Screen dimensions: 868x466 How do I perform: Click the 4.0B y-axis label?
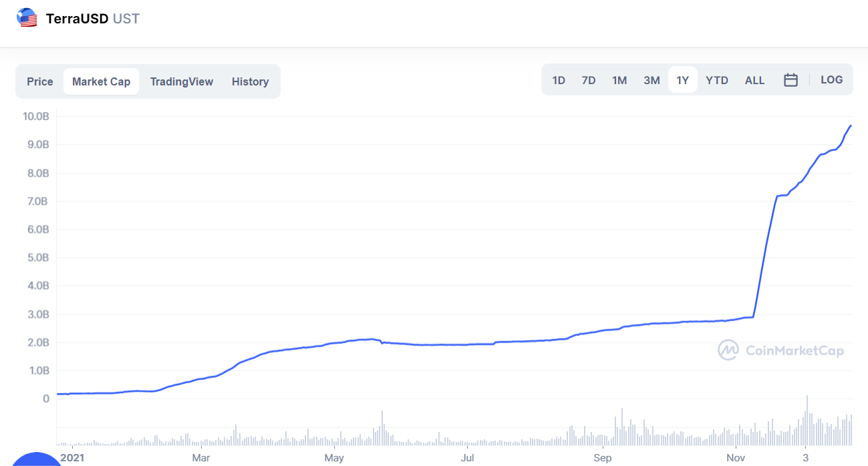pos(37,286)
